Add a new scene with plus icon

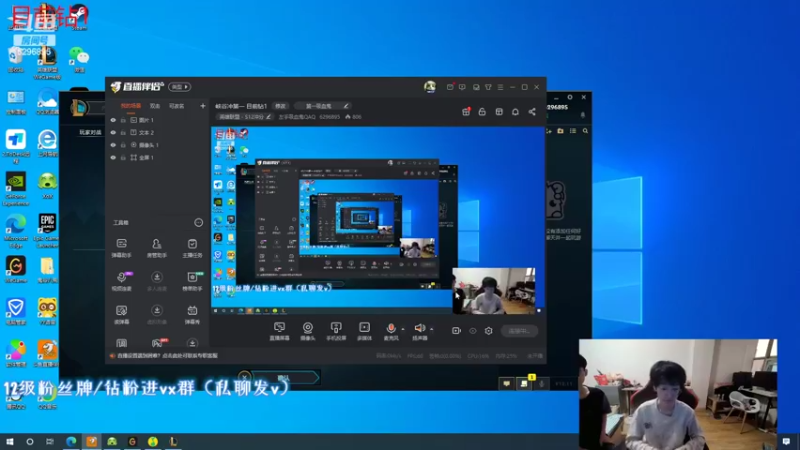coord(203,106)
